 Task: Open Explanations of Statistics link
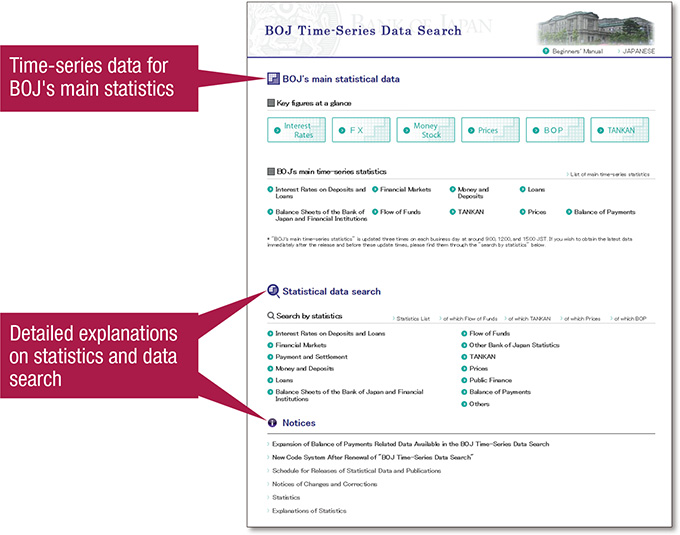(307, 511)
